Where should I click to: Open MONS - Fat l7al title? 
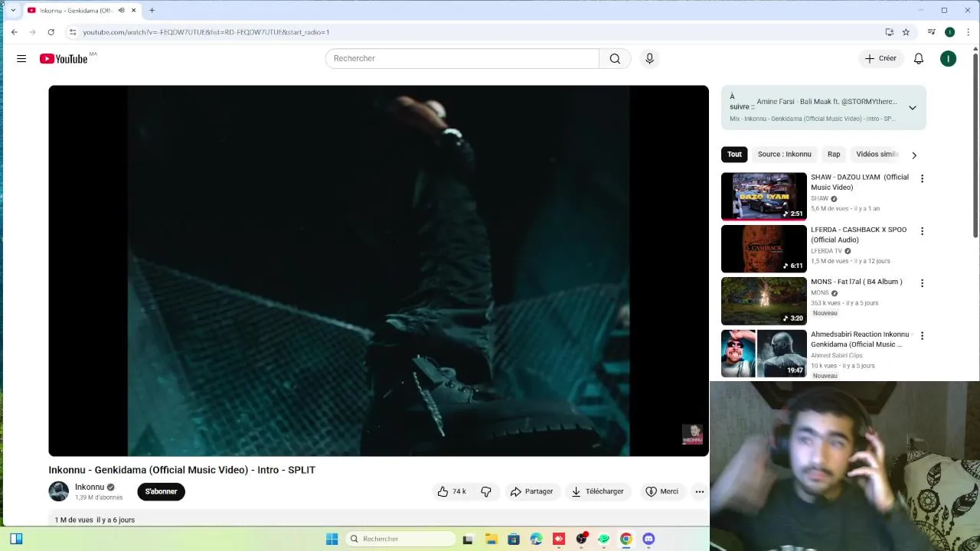coord(856,282)
